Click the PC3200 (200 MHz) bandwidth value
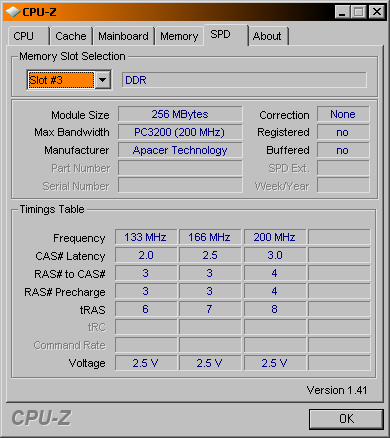The width and height of the screenshot is (390, 438). pyautogui.click(x=180, y=132)
